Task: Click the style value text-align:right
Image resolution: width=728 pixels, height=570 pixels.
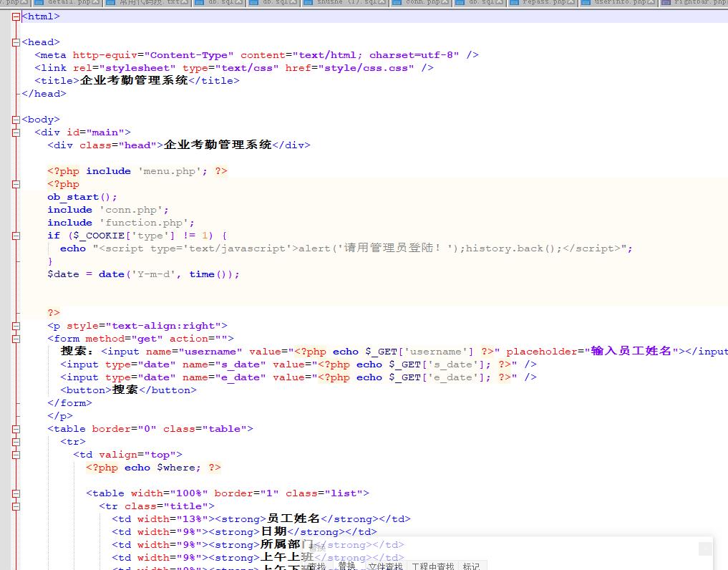Action: click(x=163, y=326)
